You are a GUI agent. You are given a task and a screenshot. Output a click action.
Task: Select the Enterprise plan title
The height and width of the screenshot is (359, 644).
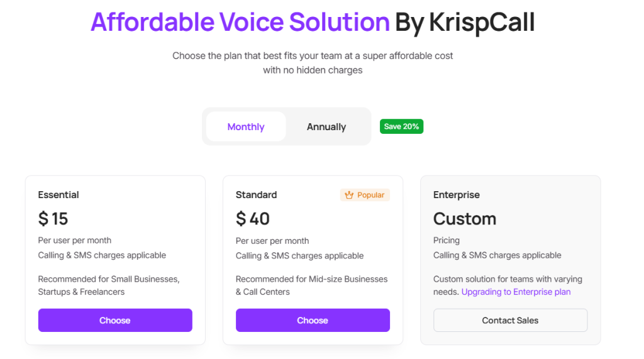(456, 195)
